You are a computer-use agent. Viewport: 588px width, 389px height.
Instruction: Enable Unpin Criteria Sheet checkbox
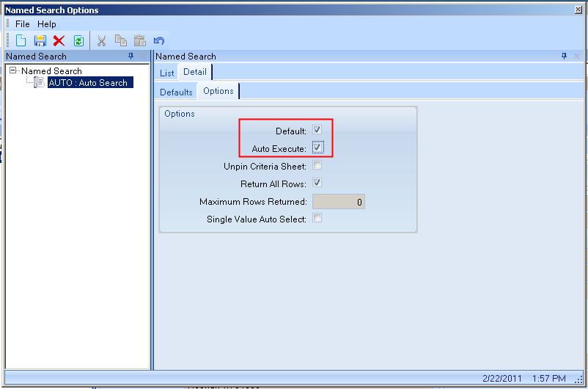(x=317, y=165)
